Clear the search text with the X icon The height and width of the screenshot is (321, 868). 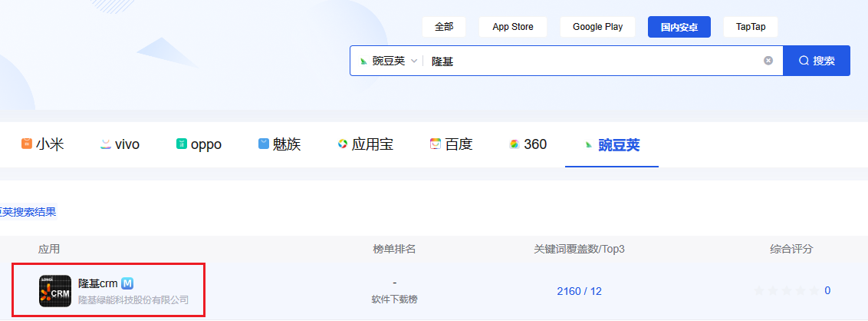point(768,61)
